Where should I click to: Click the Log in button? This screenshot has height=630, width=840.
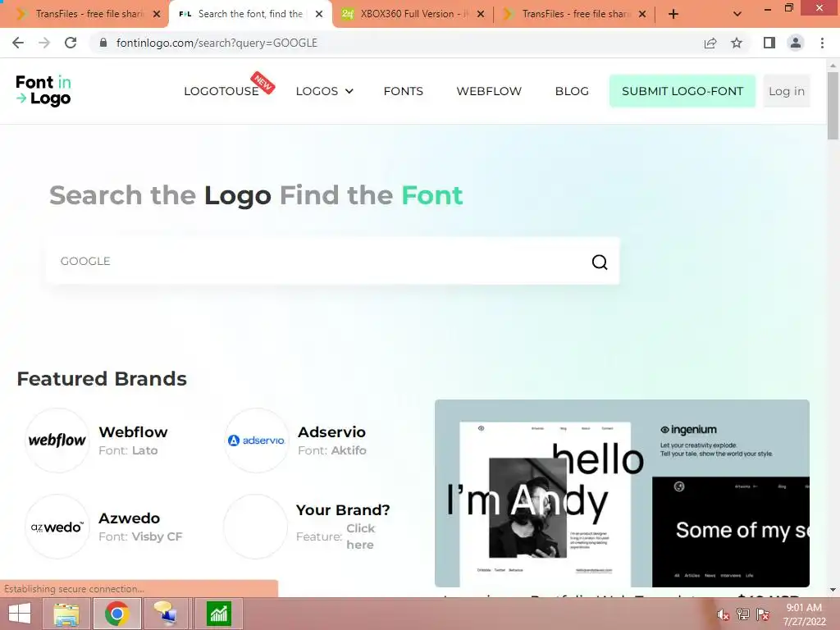[787, 91]
